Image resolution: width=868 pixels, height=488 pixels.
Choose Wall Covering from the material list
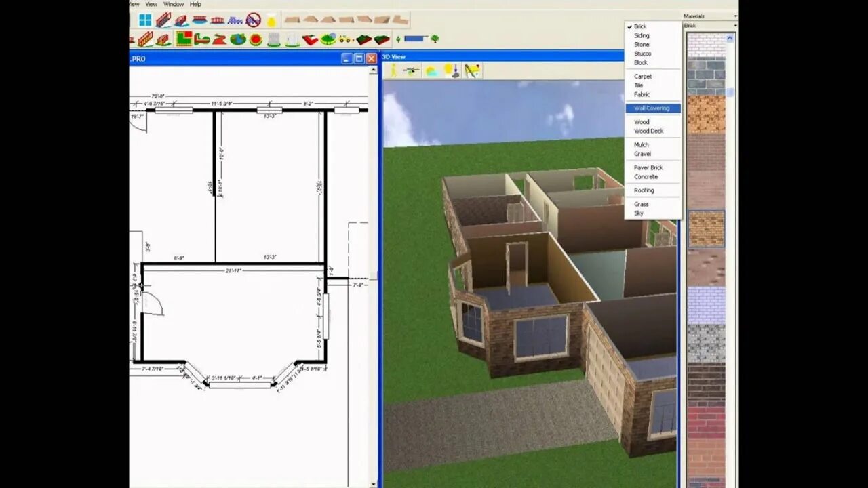(652, 108)
